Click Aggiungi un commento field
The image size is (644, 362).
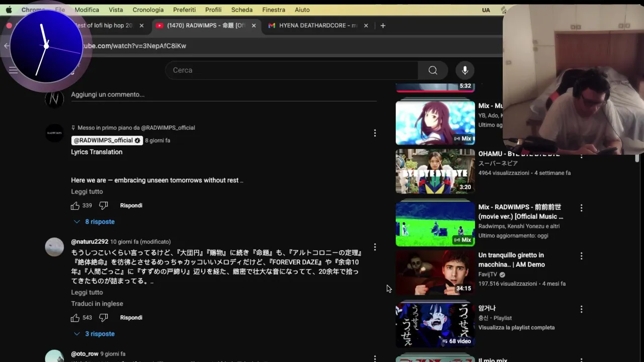point(223,95)
